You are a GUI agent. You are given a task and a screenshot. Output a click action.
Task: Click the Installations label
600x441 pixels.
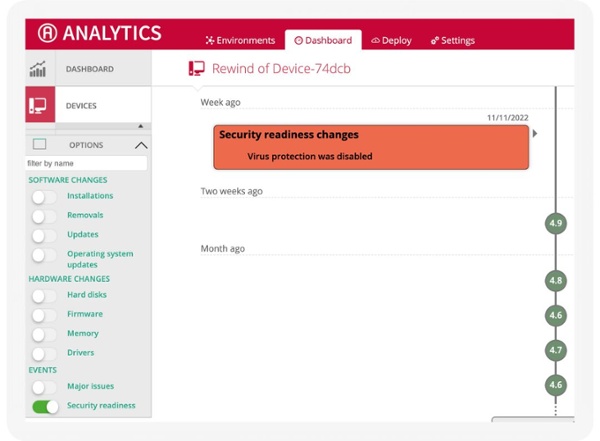click(90, 196)
